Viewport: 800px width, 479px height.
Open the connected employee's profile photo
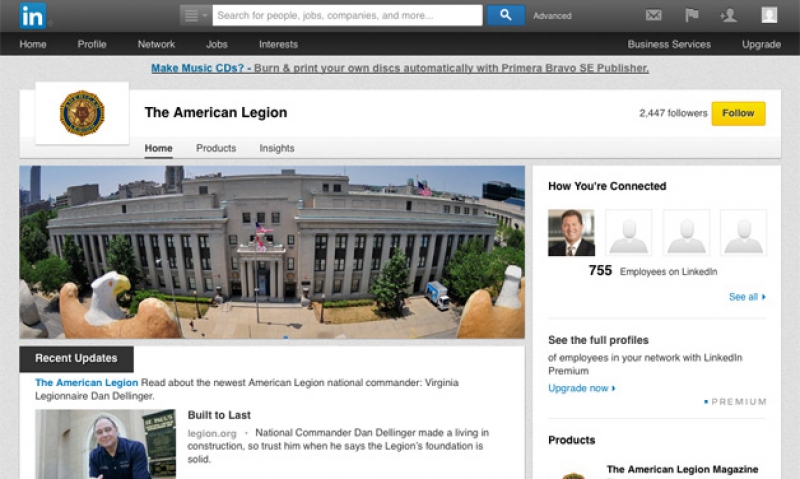click(571, 233)
